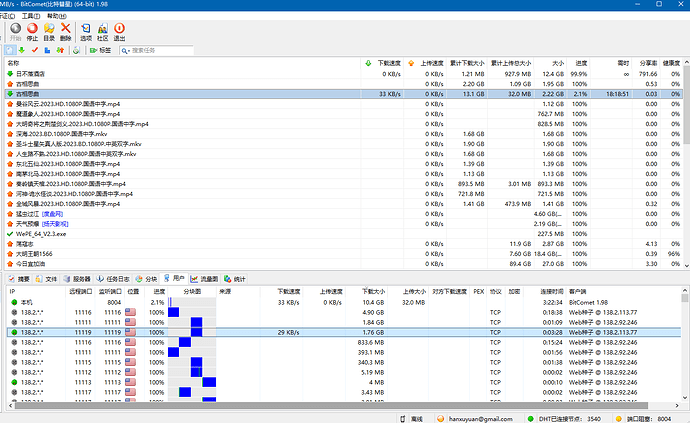Click the piece map of the 4 MB peer
This screenshot has height=423, width=690.
click(192, 382)
